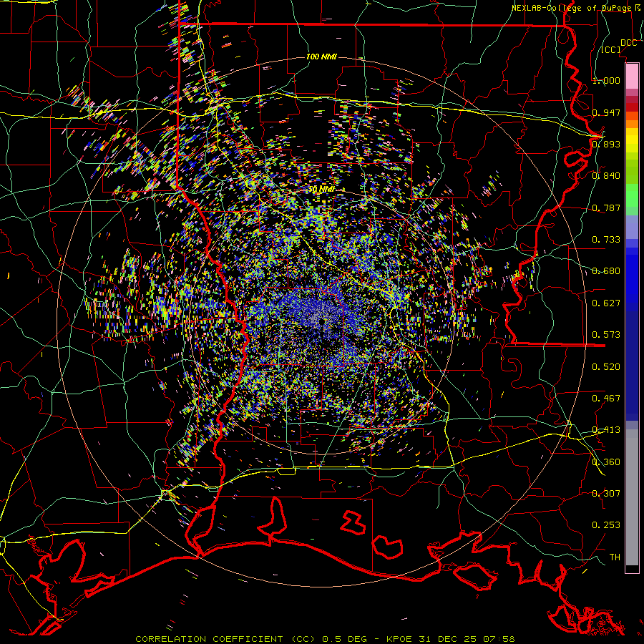Click the Correlation Coefficient product title caption
The width and height of the screenshot is (644, 644).
(326, 639)
